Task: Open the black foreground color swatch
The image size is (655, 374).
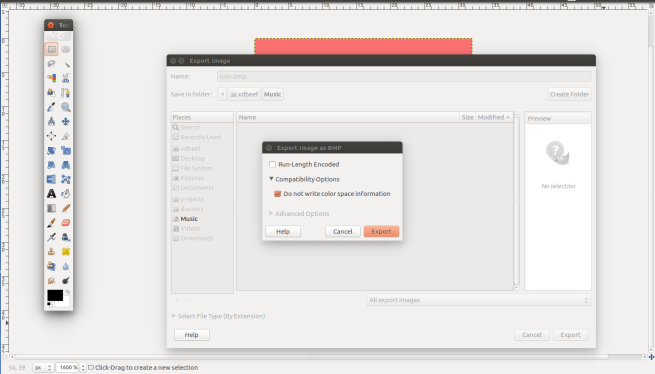Action: tap(55, 295)
